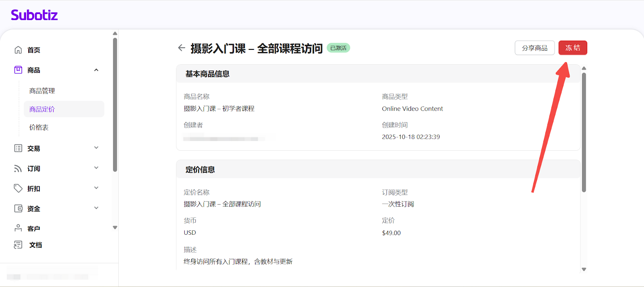Image resolution: width=644 pixels, height=287 pixels.
Task: Select 价格表 in the sidebar
Action: point(39,127)
